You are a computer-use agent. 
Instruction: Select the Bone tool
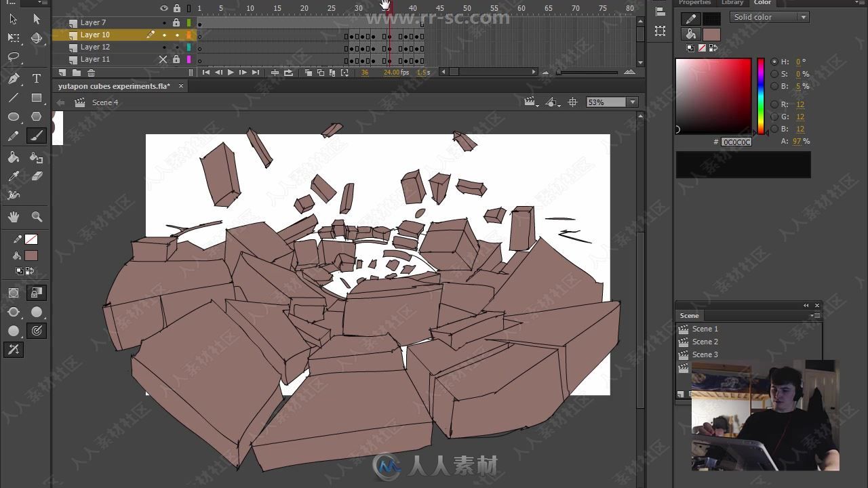tap(14, 195)
